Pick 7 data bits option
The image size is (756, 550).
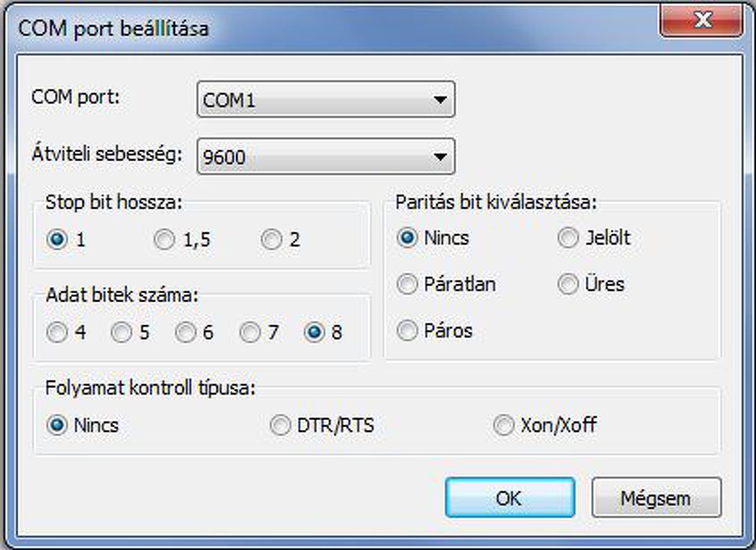tap(250, 333)
